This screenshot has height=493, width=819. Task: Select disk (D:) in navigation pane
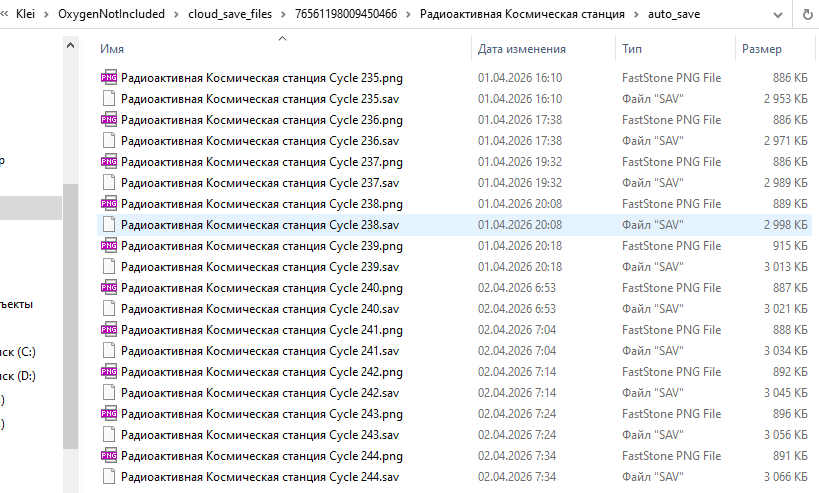coord(18,375)
